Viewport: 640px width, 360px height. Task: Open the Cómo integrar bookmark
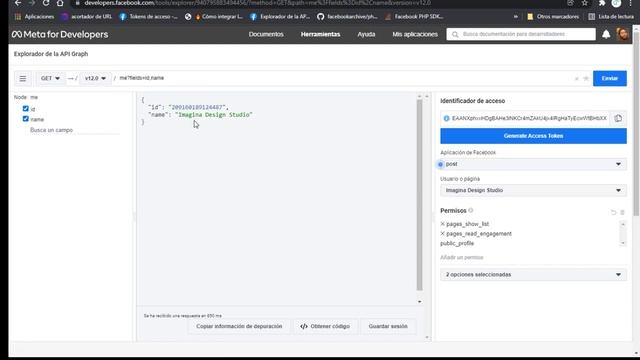point(215,17)
